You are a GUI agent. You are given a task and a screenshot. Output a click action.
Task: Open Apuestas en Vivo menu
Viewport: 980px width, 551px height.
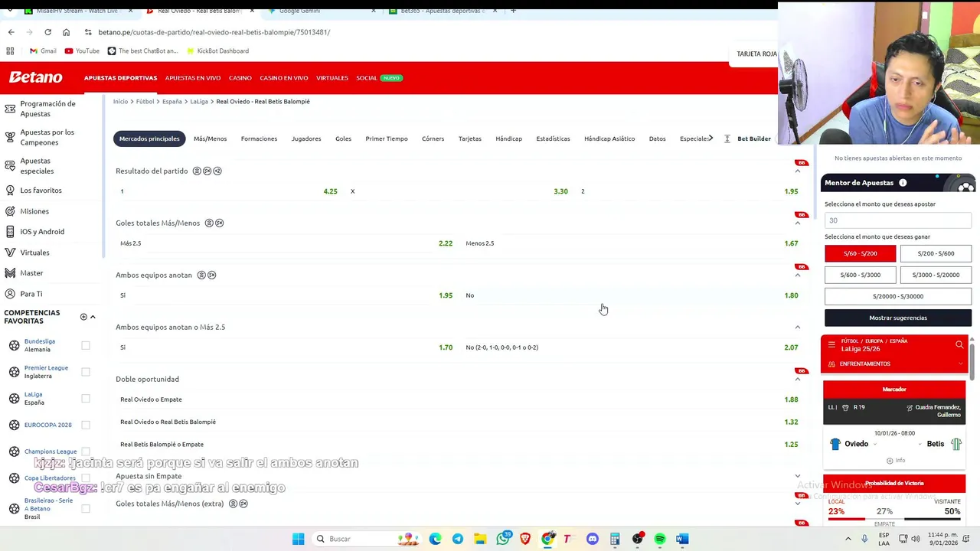[193, 78]
